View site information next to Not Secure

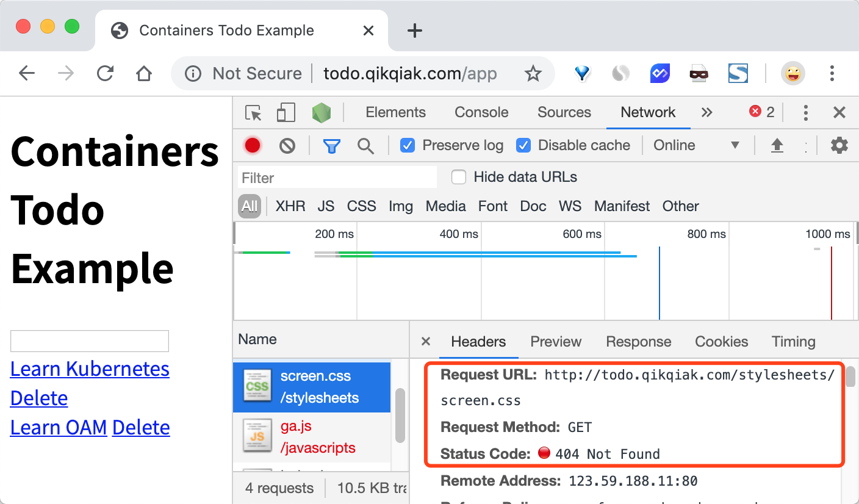(193, 74)
